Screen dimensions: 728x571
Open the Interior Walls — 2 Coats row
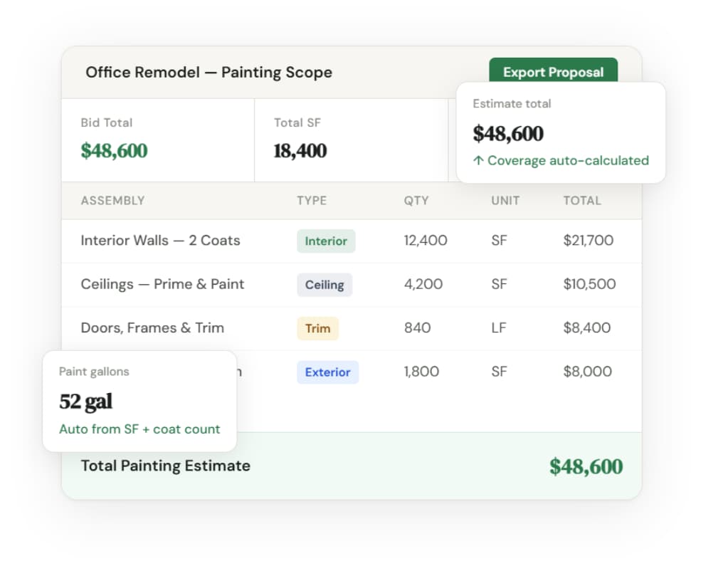pos(352,241)
